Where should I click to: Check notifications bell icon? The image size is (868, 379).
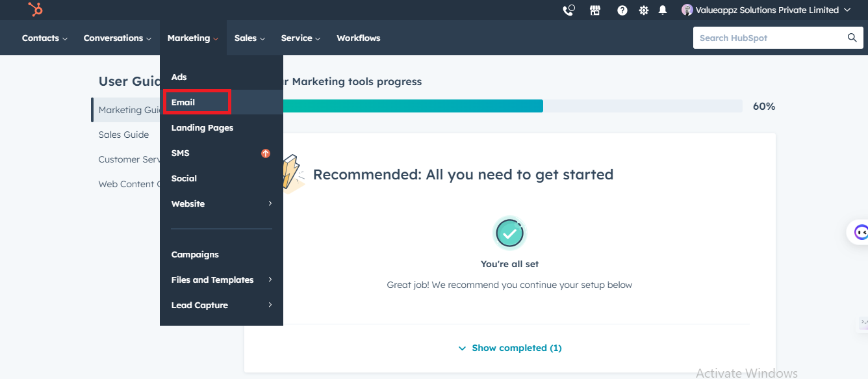(662, 10)
